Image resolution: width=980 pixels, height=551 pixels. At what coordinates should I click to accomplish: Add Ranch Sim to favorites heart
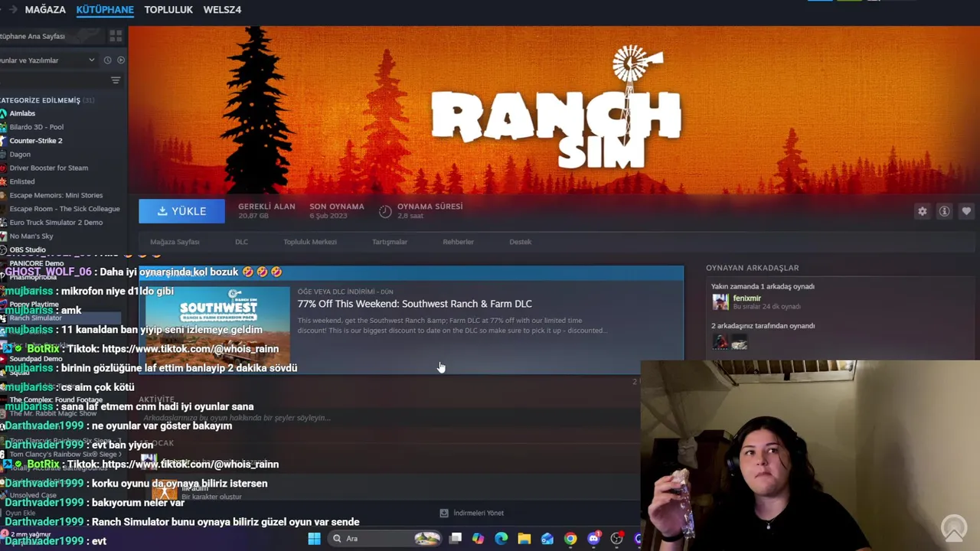coord(966,211)
